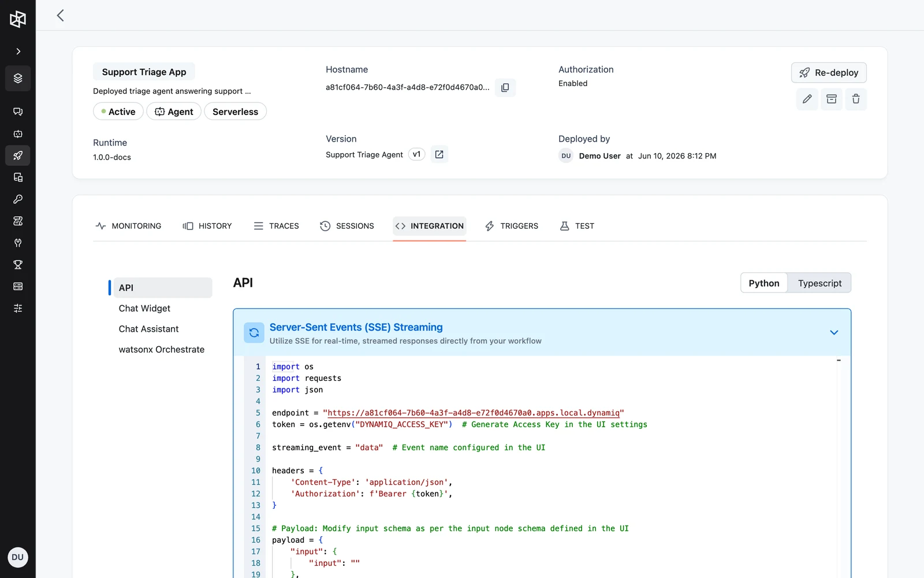Click the Support Triage App name
Image resolution: width=924 pixels, height=578 pixels.
pos(144,72)
